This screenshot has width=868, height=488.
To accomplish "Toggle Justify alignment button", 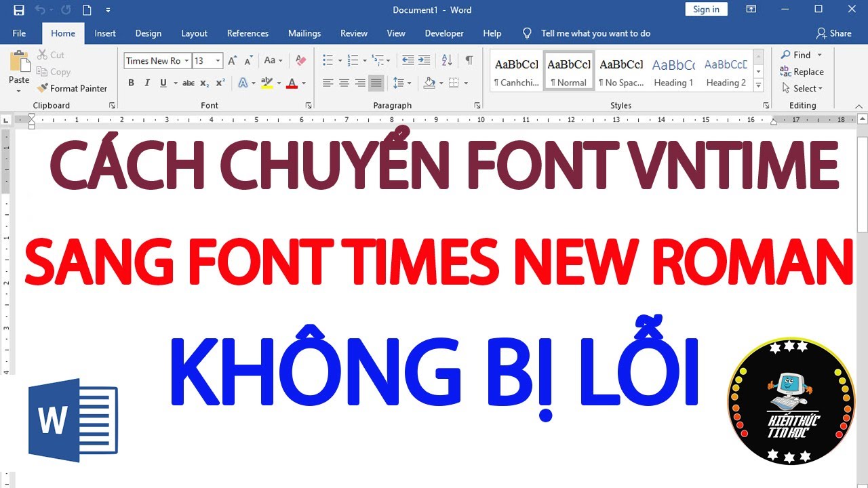I will click(376, 83).
